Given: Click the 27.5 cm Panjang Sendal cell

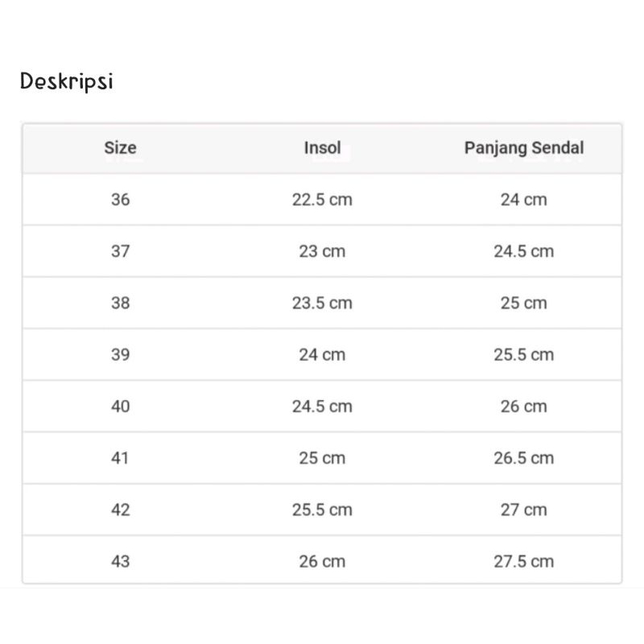Looking at the screenshot, I should tap(523, 561).
